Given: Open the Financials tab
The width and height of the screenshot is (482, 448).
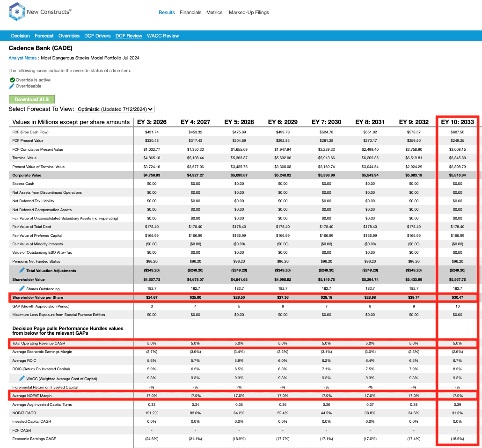Looking at the screenshot, I should [190, 13].
